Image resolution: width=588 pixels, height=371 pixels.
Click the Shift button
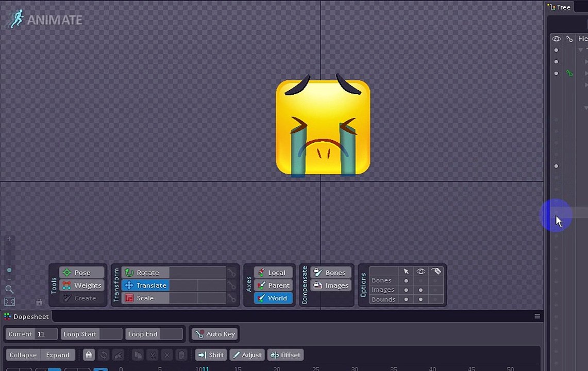point(211,355)
